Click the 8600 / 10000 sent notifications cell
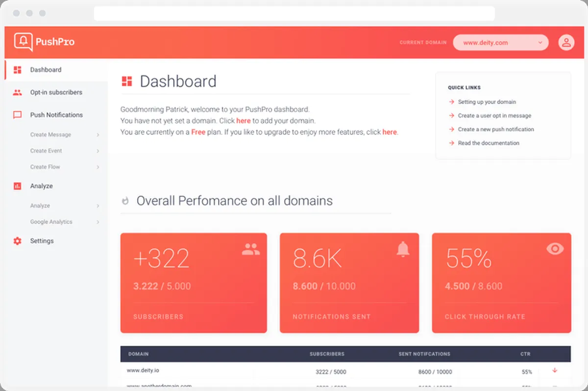The height and width of the screenshot is (391, 588). pyautogui.click(x=435, y=372)
